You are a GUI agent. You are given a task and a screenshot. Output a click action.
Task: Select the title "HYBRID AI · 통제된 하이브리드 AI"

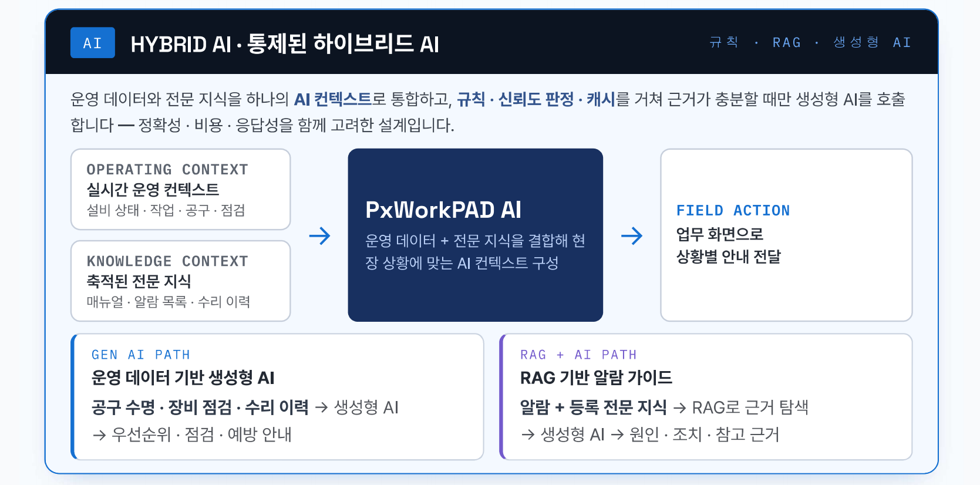pyautogui.click(x=285, y=43)
